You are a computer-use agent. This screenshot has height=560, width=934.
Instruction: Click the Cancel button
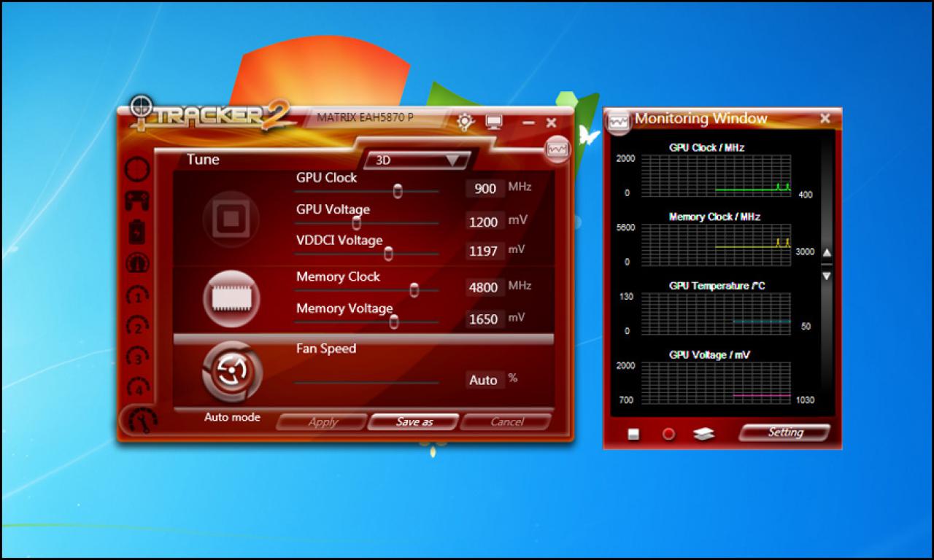point(506,421)
